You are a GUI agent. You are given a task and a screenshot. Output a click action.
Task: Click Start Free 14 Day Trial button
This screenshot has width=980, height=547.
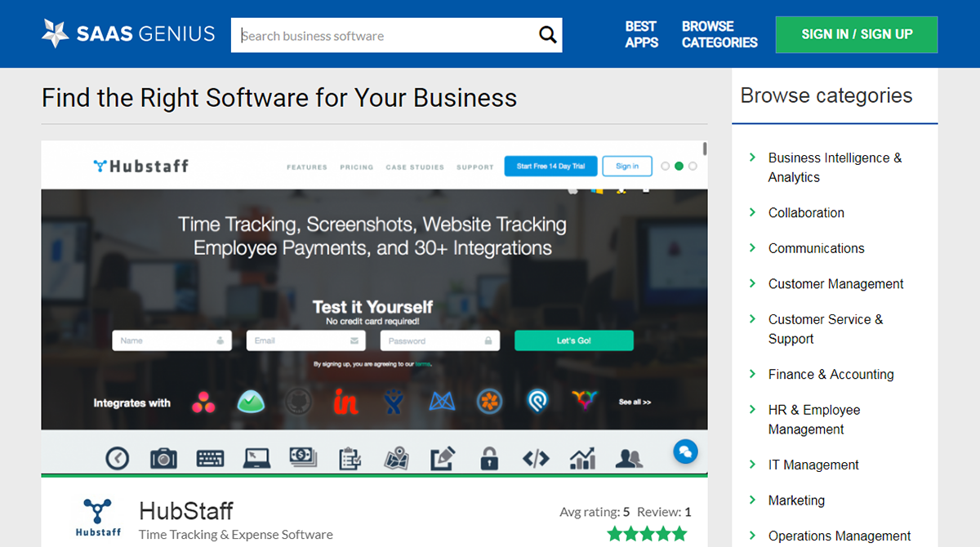pyautogui.click(x=550, y=166)
